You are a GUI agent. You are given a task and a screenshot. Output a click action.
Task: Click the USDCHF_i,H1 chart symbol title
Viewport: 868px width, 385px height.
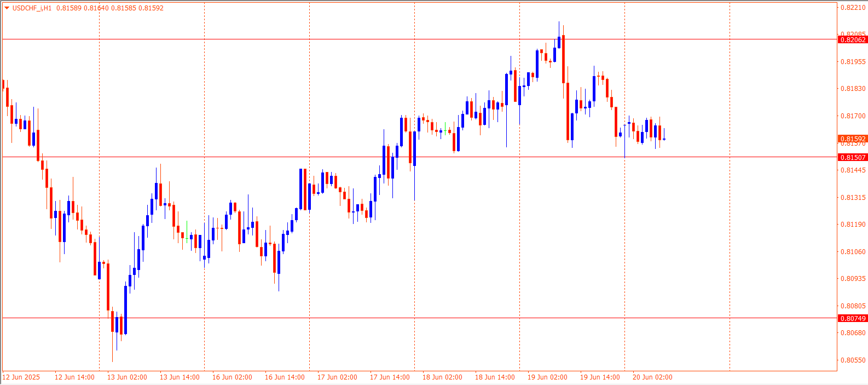click(32, 8)
